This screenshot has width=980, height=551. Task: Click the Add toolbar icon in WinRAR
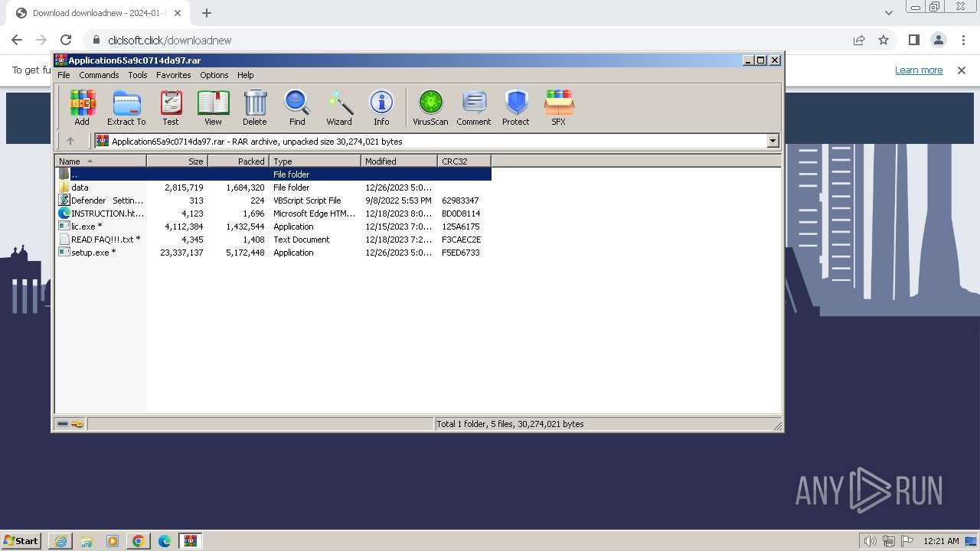(82, 107)
